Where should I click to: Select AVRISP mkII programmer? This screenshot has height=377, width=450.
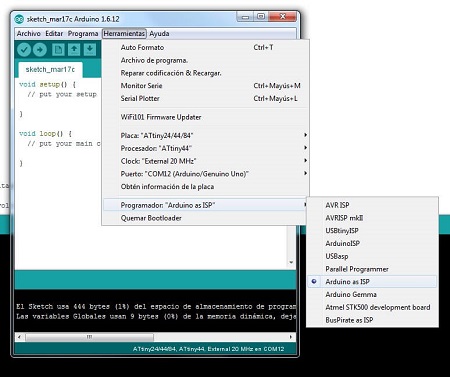coord(372,218)
